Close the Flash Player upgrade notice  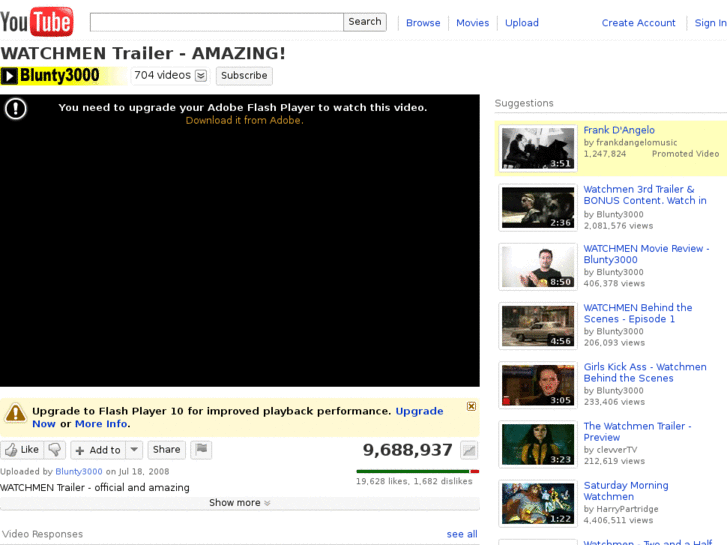472,406
